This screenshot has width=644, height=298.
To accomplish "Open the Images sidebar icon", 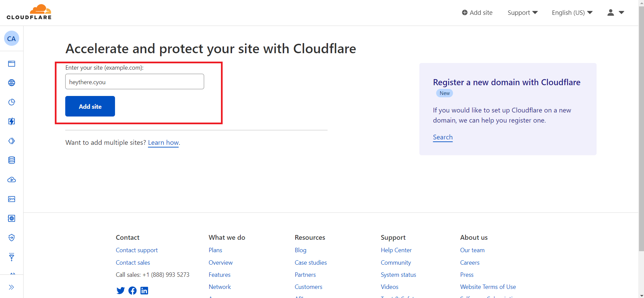I will pyautogui.click(x=12, y=199).
